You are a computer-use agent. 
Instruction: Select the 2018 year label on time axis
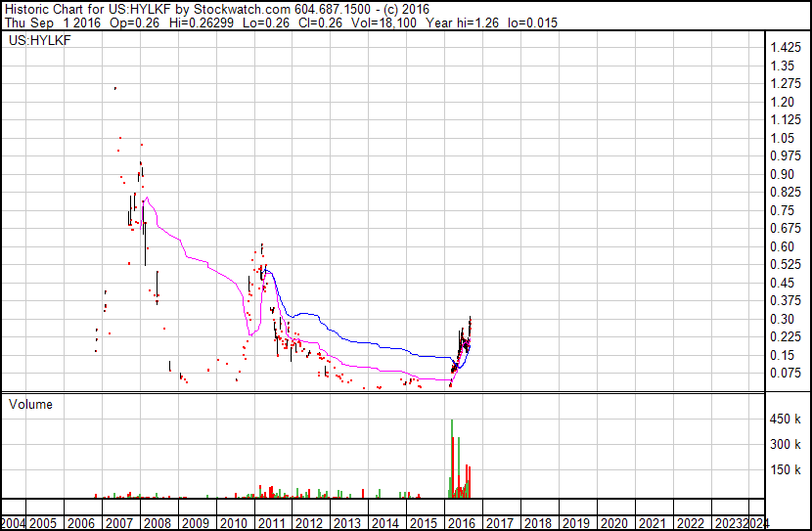[x=537, y=523]
